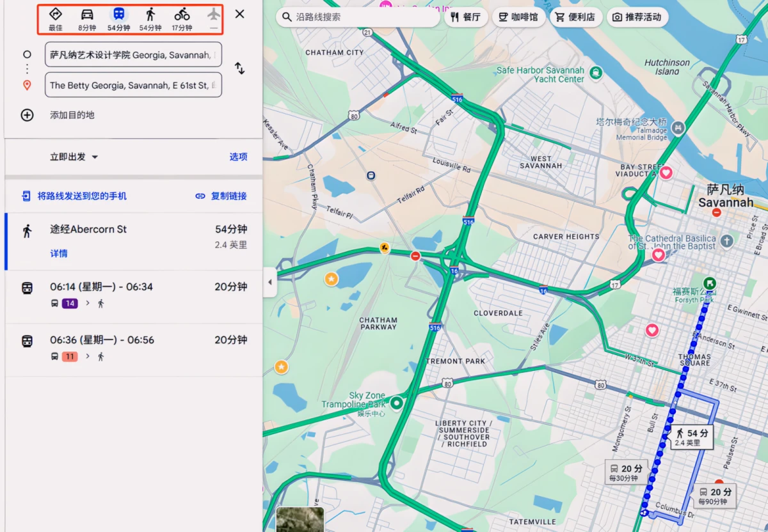The height and width of the screenshot is (532, 768).
Task: Click the 萨凡纳 Savannah city label
Action: [x=726, y=196]
